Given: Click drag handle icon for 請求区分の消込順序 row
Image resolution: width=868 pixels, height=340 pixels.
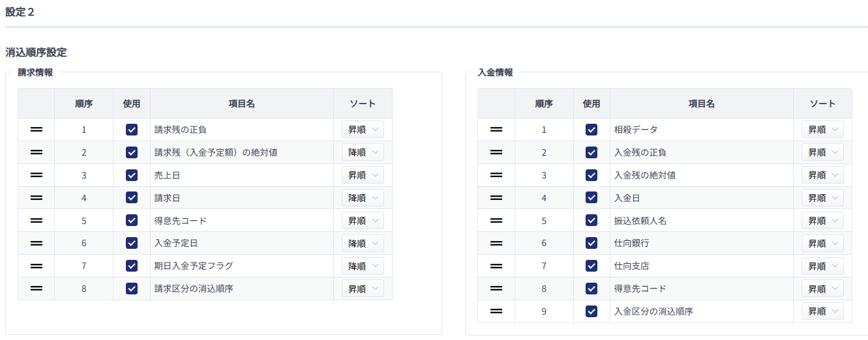Looking at the screenshot, I should (x=37, y=289).
